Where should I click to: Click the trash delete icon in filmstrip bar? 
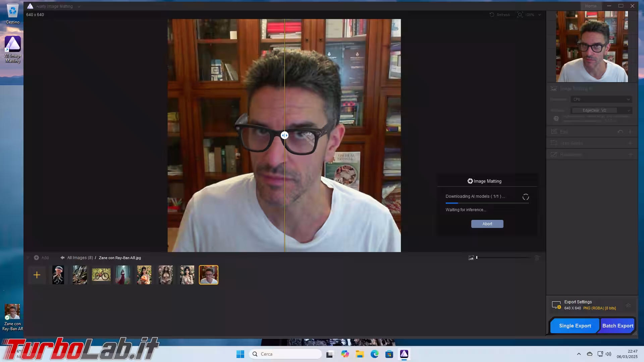click(537, 258)
